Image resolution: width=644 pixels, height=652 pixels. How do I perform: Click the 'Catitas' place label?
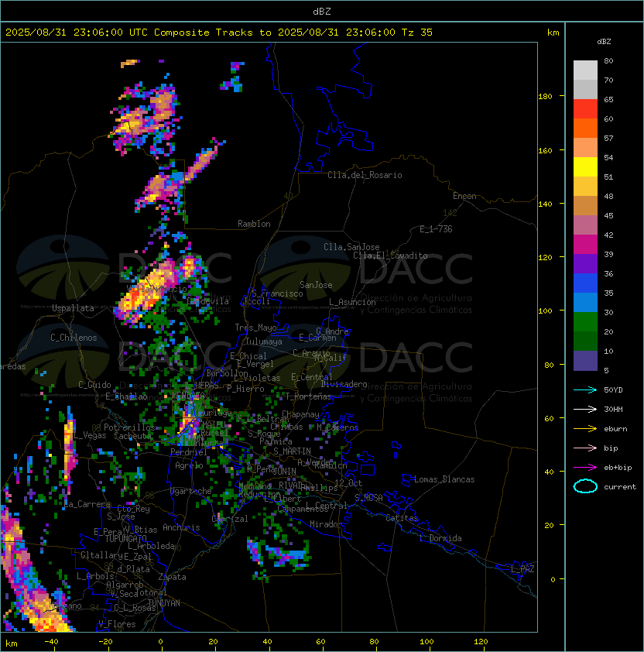[x=402, y=518]
